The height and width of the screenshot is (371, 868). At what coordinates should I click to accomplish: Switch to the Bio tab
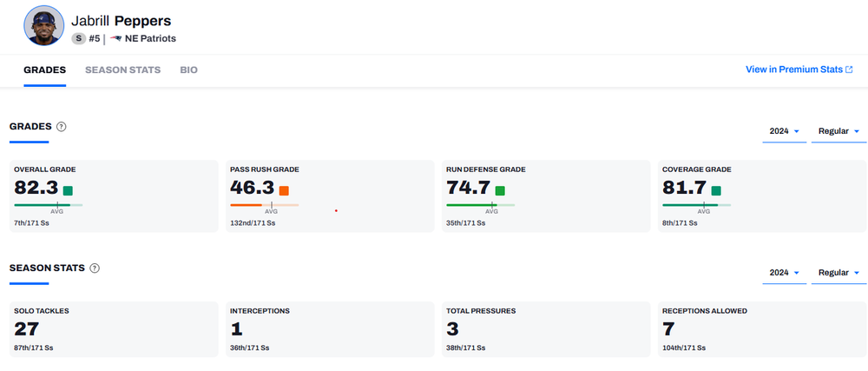(188, 70)
